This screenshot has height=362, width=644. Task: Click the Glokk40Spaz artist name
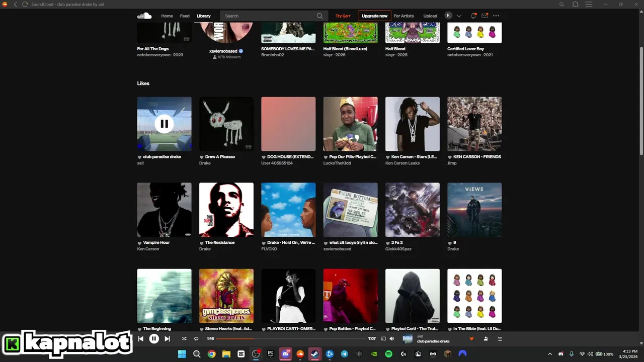click(x=399, y=249)
